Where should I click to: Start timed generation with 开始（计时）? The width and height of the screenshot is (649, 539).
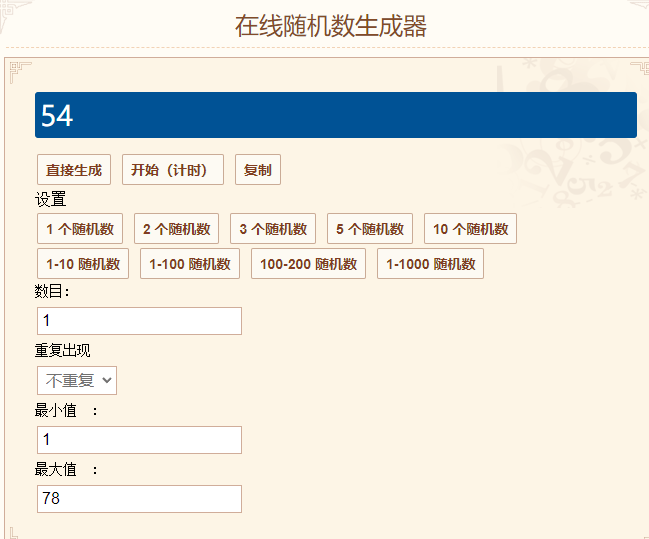[173, 170]
